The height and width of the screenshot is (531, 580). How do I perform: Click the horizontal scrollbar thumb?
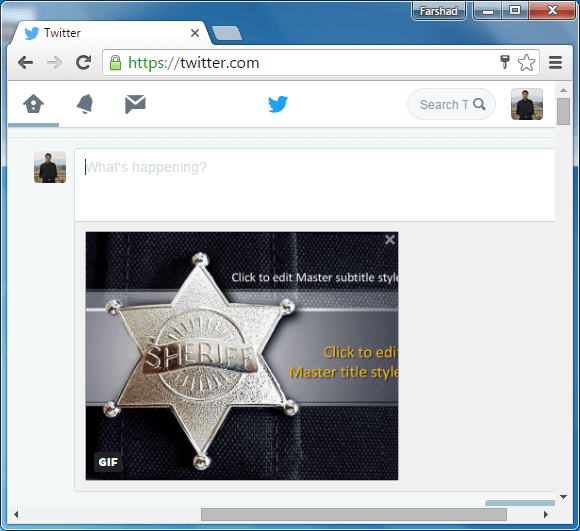(354, 514)
